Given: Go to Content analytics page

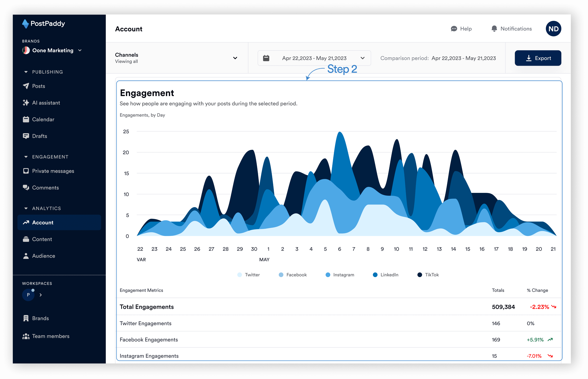Looking at the screenshot, I should click(42, 239).
